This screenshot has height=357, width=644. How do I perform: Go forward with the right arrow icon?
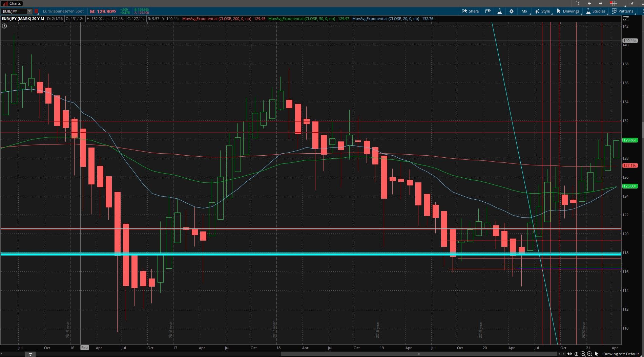[x=601, y=3]
